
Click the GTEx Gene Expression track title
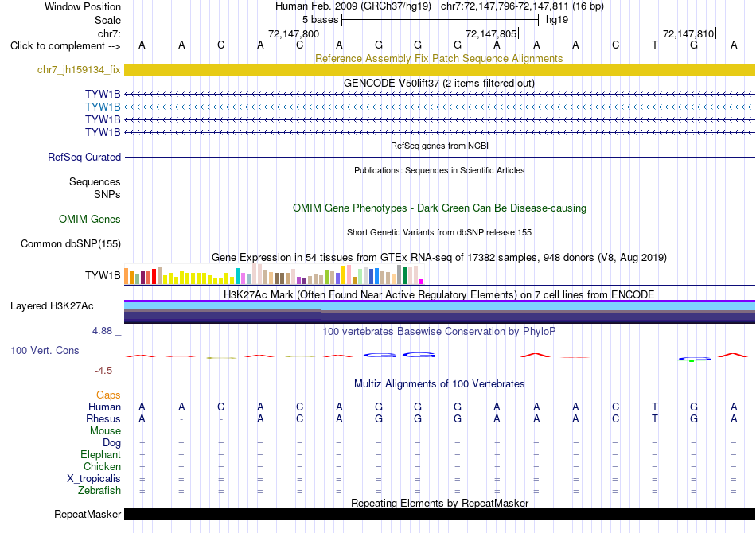(439, 257)
